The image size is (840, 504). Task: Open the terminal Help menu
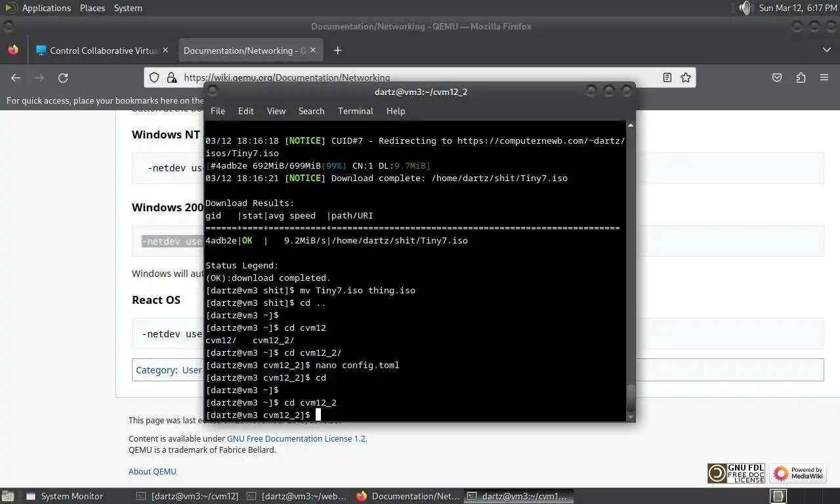click(396, 111)
